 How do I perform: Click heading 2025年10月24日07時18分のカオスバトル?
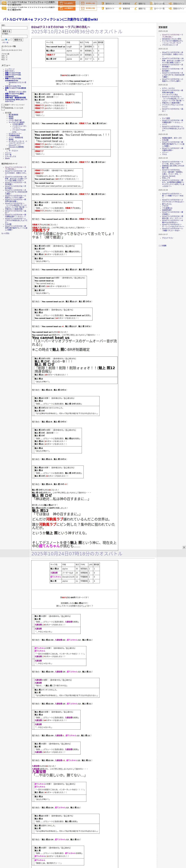[x=77, y=554]
